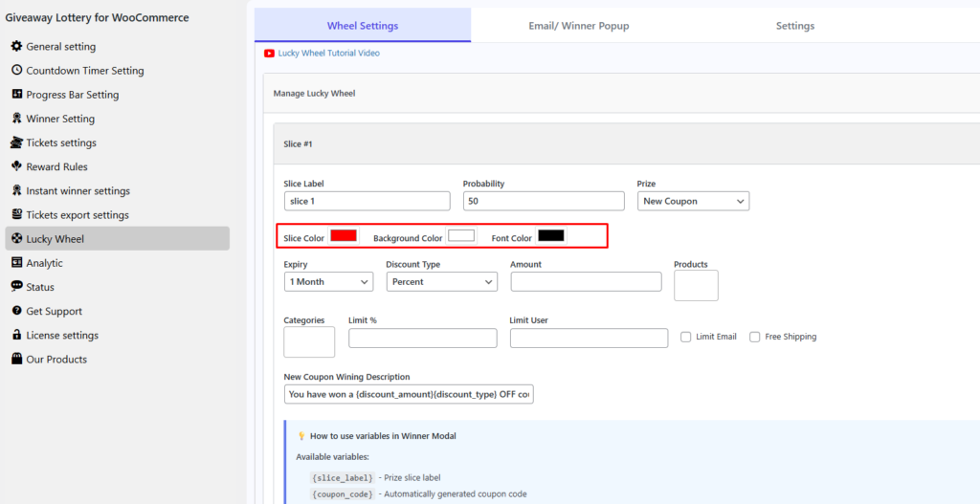The width and height of the screenshot is (980, 504).
Task: Click the General setting gear icon
Action: [16, 46]
